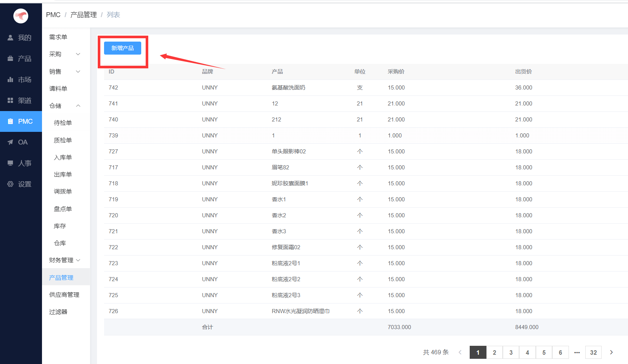Screen dimensions: 628x364
Task: Click the 产品 briefcase icon
Action: tap(10, 58)
